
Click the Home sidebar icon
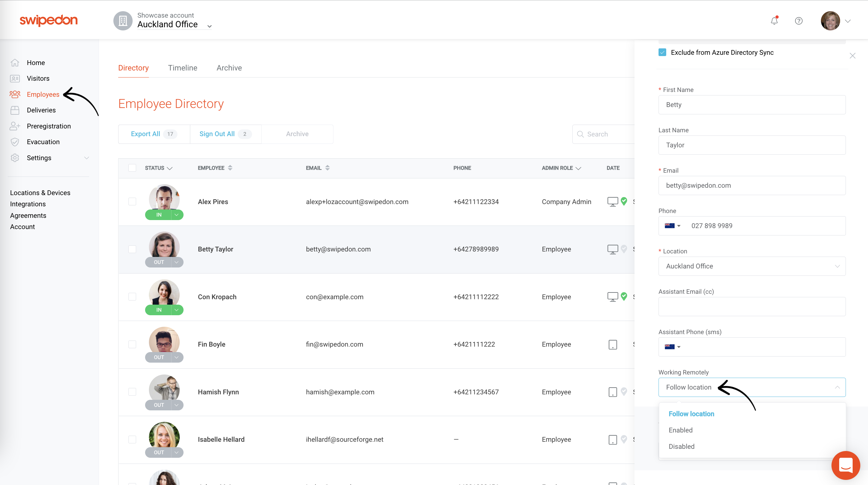(x=15, y=63)
